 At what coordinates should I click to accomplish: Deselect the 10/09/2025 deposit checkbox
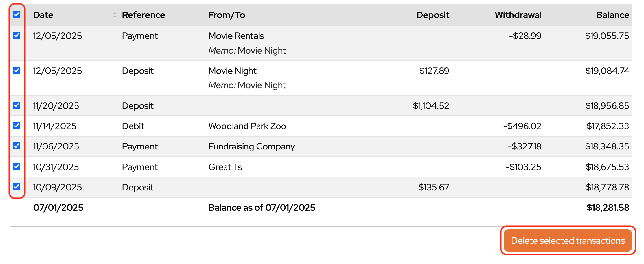17,187
